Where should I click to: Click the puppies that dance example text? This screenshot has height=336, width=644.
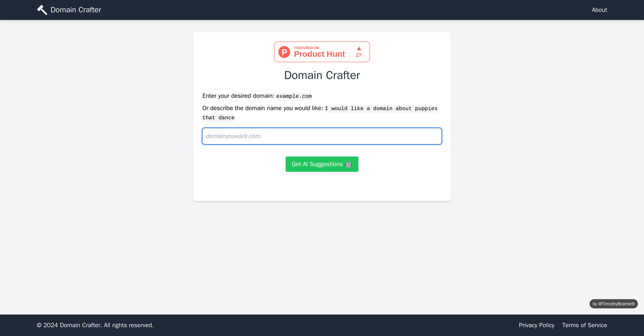320,113
